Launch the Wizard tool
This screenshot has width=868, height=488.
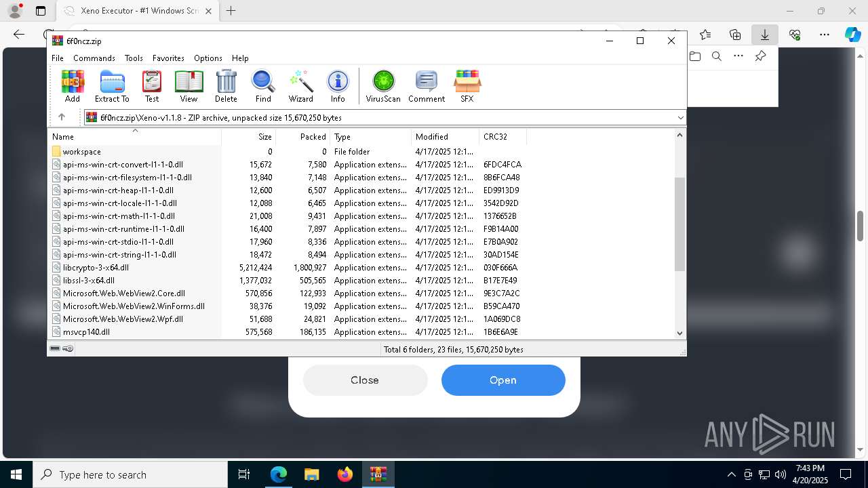[300, 86]
